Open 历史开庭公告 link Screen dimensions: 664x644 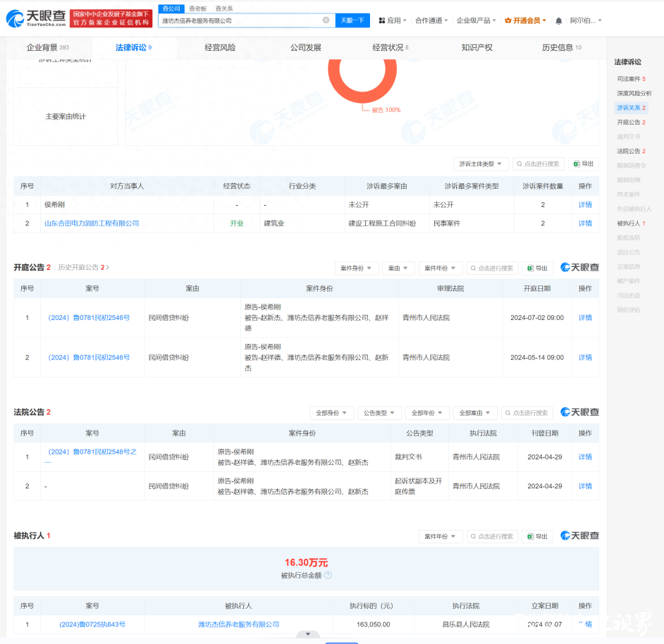(83, 267)
